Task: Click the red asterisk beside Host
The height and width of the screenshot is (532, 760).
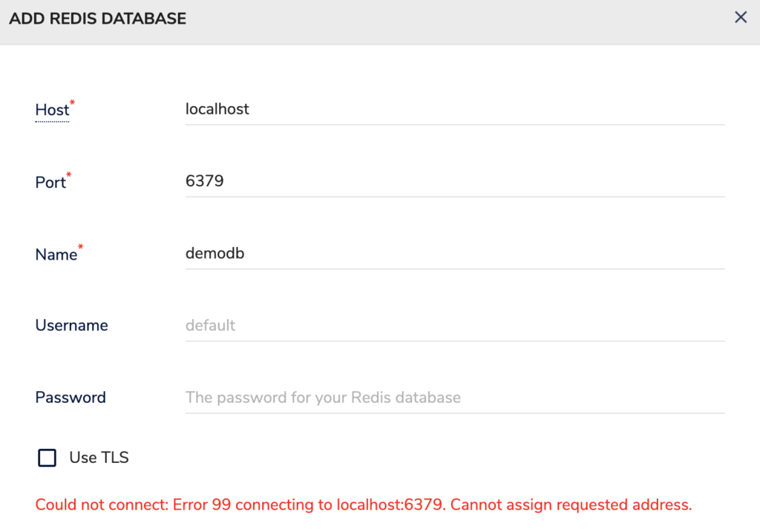Action: (72, 102)
